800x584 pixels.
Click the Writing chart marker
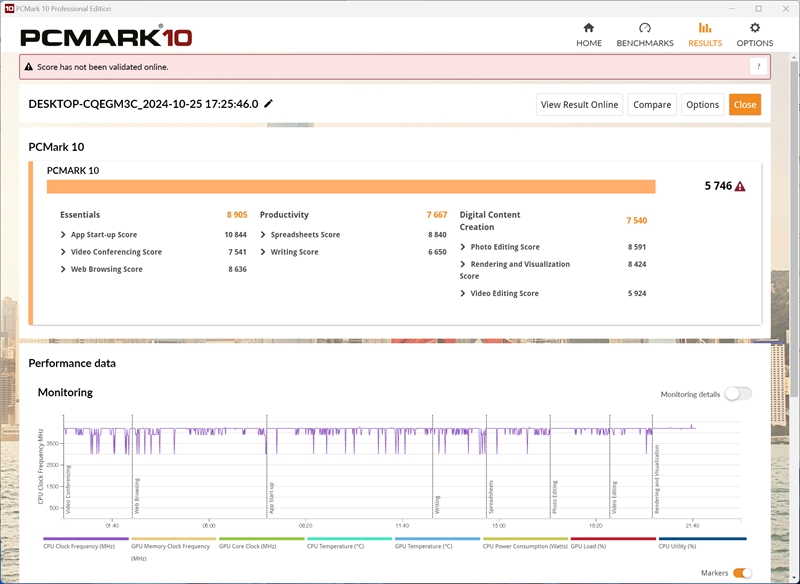pos(437,504)
